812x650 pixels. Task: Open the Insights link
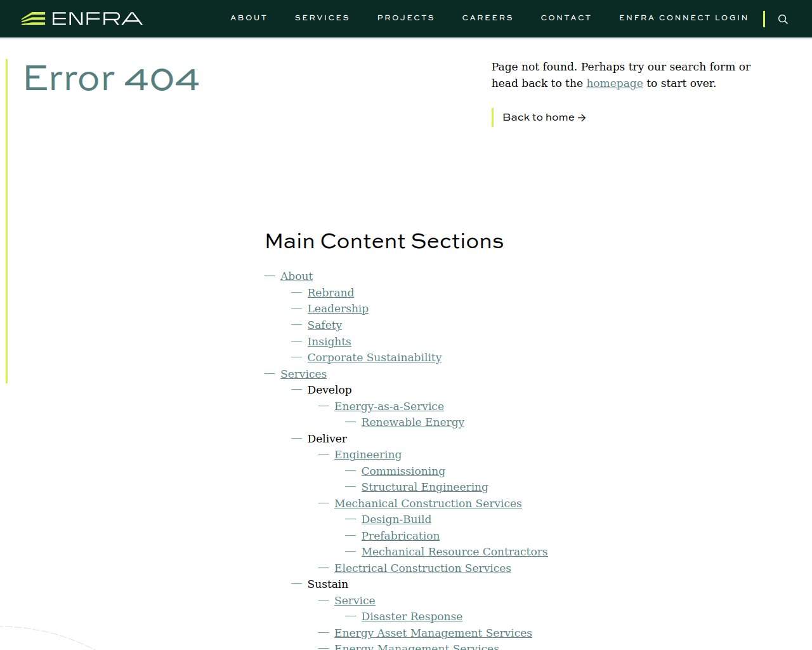coord(329,342)
